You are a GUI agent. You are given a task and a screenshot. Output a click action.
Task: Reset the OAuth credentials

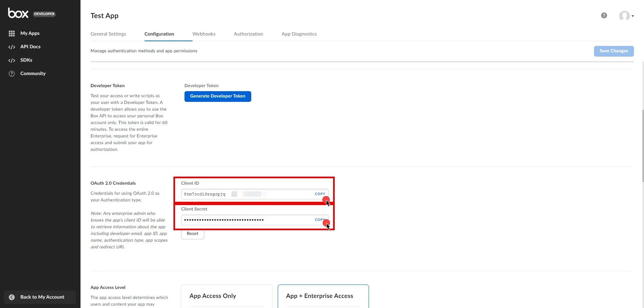pos(192,234)
